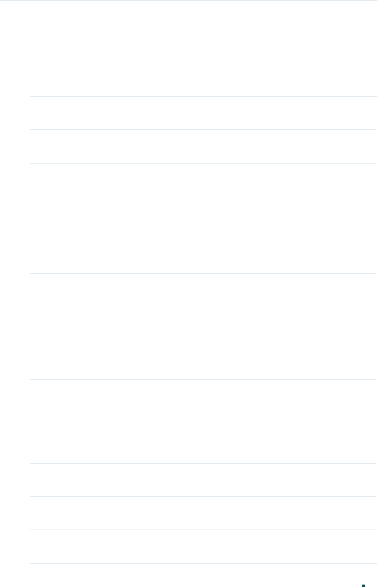This screenshot has height=588, width=377.
Task: Click the divider beneath the fourth blank section
Action: click(203, 380)
